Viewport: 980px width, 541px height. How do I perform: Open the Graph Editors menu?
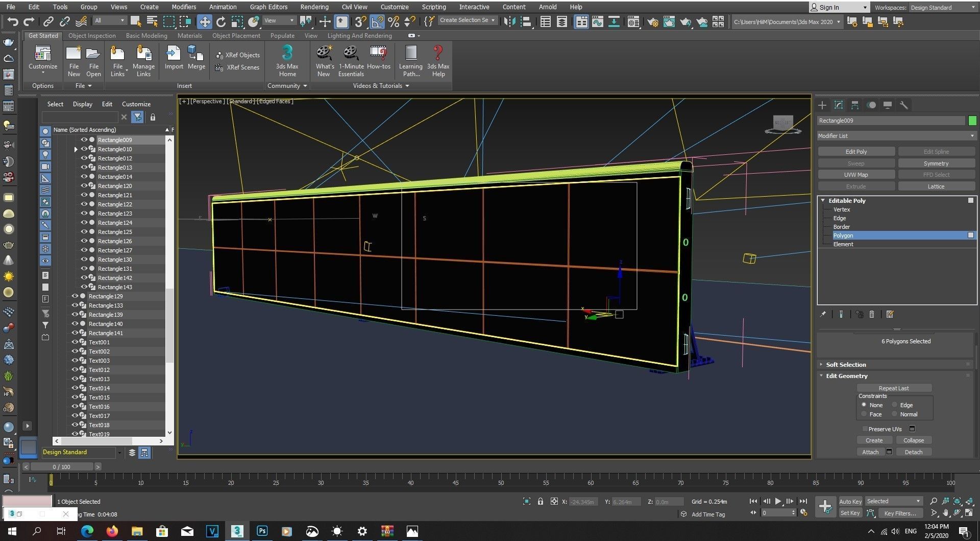268,7
